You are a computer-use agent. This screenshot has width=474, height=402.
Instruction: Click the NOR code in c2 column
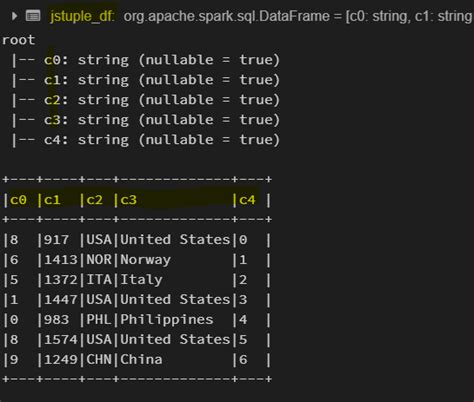click(x=99, y=260)
